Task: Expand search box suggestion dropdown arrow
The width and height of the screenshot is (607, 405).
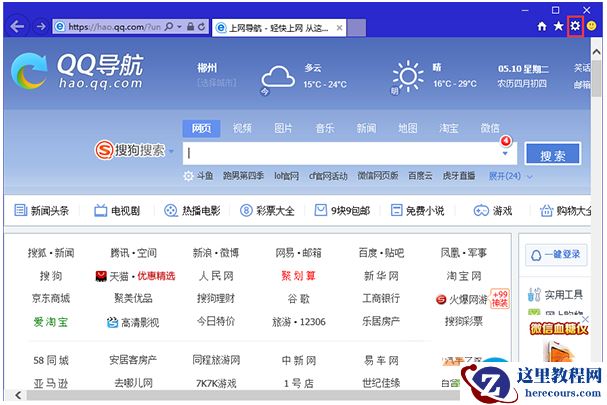Action: click(505, 154)
